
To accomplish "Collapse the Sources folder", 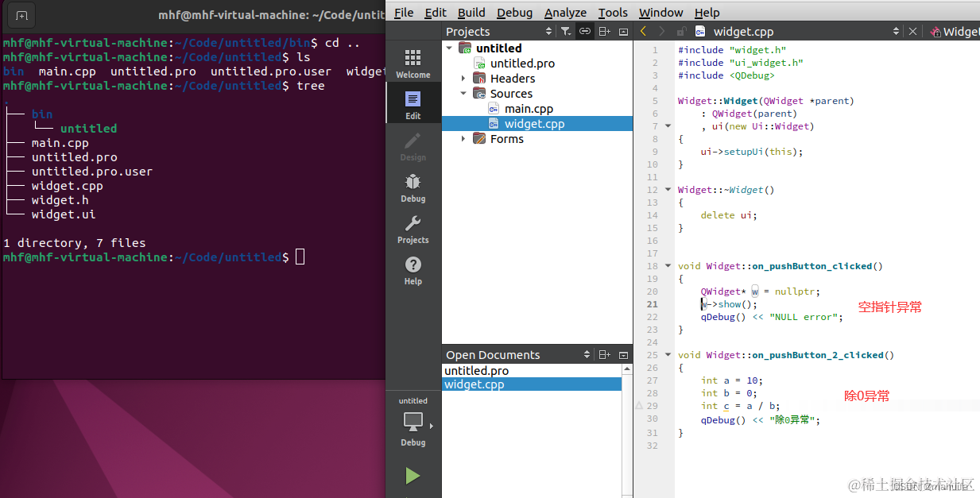I will coord(463,94).
